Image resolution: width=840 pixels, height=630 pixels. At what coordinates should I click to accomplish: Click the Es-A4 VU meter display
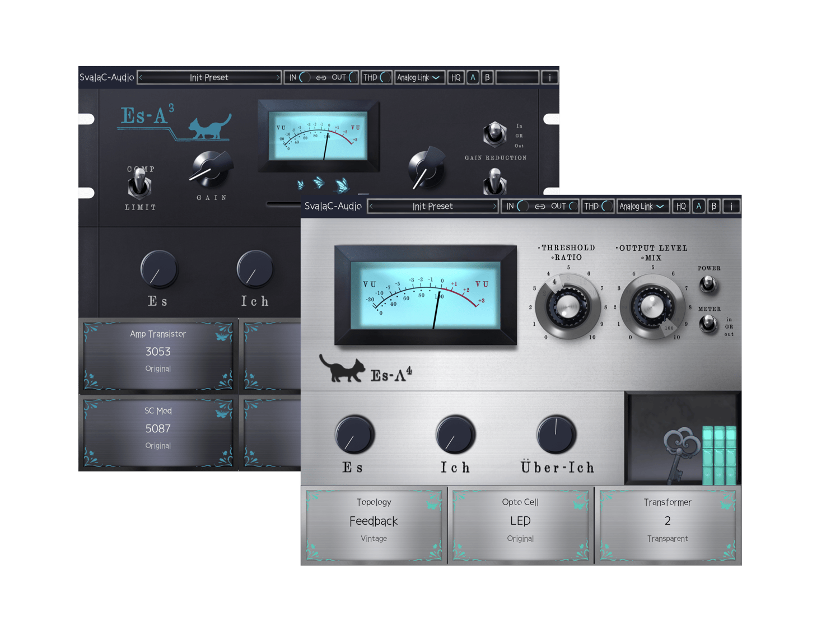(426, 295)
